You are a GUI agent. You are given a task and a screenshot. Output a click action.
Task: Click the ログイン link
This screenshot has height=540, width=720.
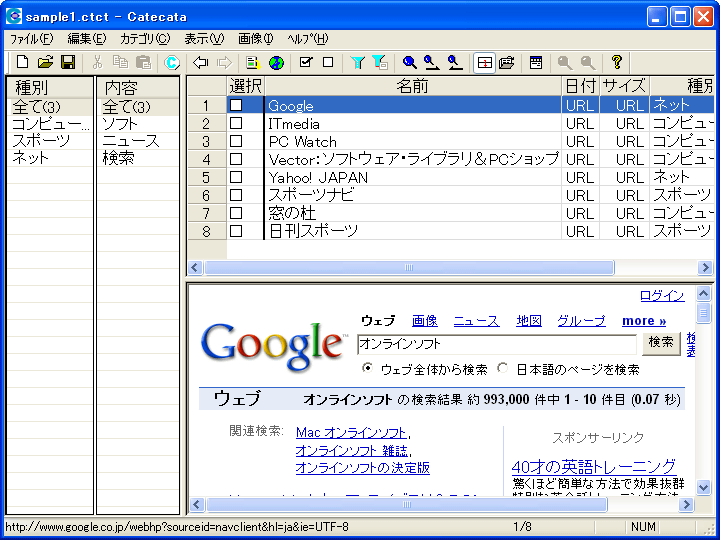click(662, 296)
